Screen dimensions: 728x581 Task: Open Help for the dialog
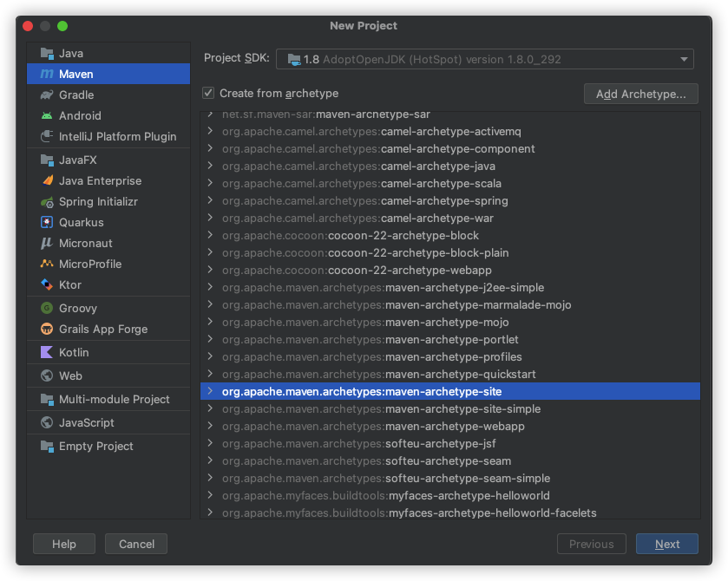64,544
